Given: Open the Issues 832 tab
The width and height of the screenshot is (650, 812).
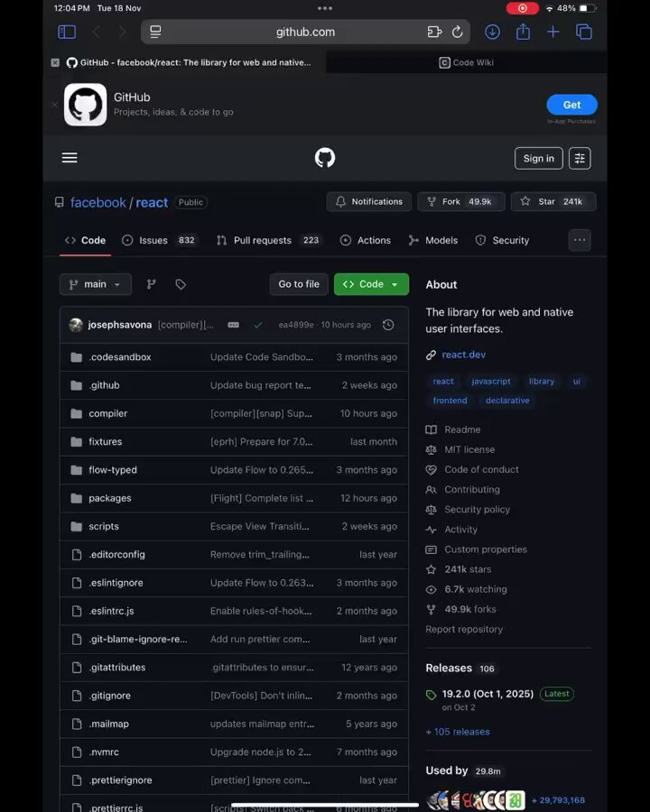Looking at the screenshot, I should (x=159, y=240).
